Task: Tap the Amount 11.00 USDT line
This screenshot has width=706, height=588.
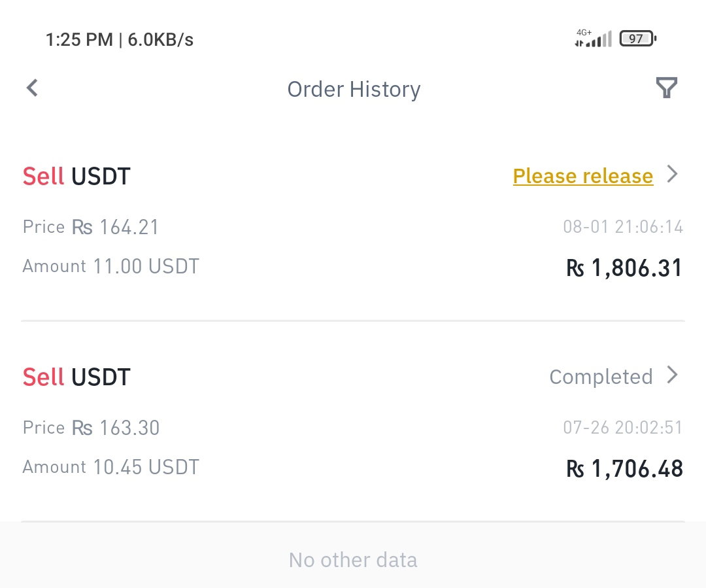Action: click(110, 266)
